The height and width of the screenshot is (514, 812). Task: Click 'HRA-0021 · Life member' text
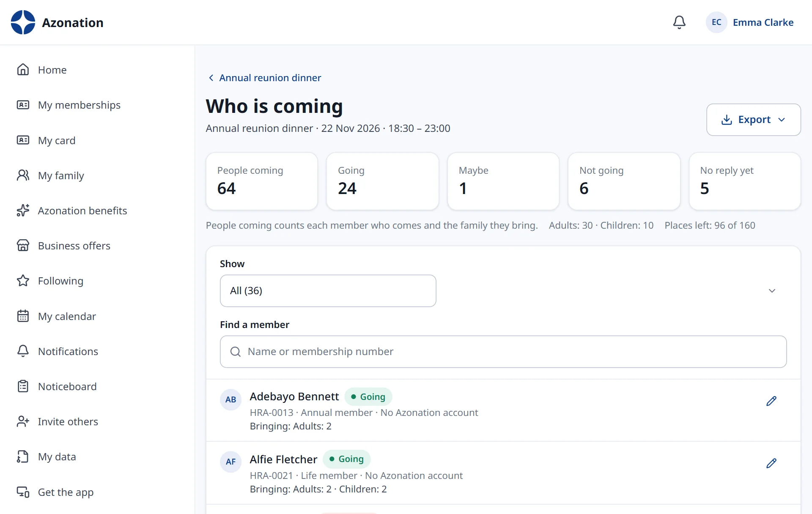point(303,476)
